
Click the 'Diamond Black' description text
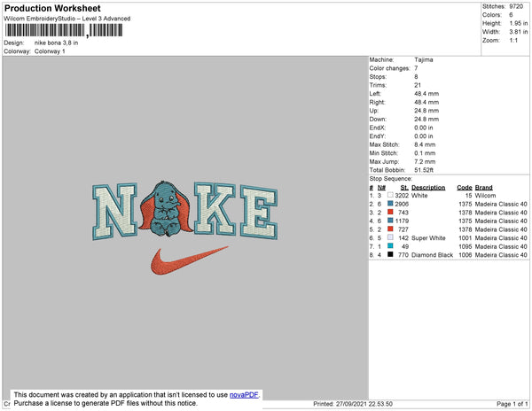pos(433,255)
